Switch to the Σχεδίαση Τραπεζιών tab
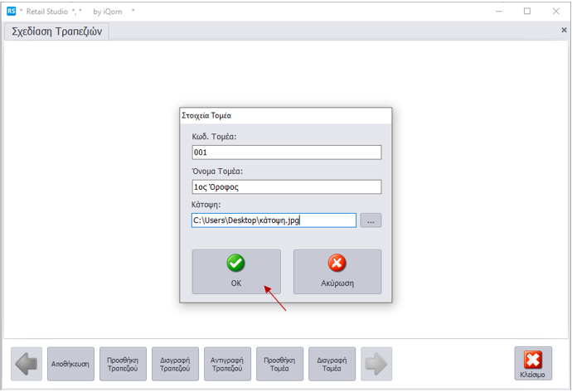572x392 pixels. [56, 31]
